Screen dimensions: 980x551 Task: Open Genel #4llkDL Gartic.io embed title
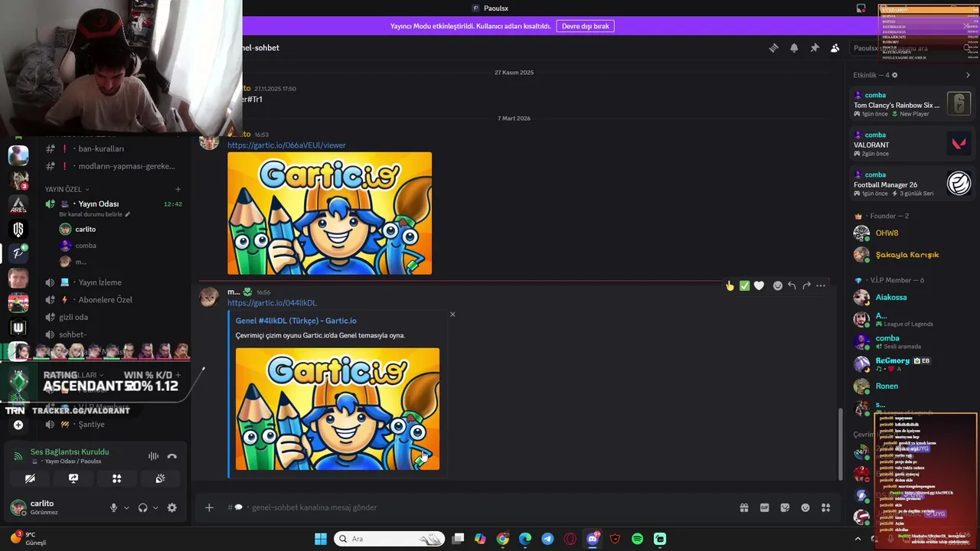coord(296,321)
